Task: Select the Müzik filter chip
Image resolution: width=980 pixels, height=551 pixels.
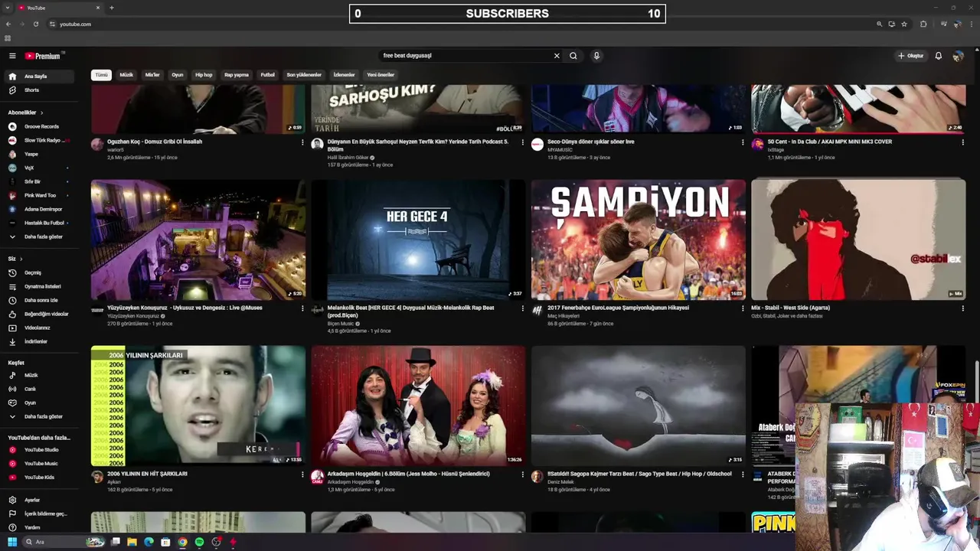Action: tap(126, 75)
